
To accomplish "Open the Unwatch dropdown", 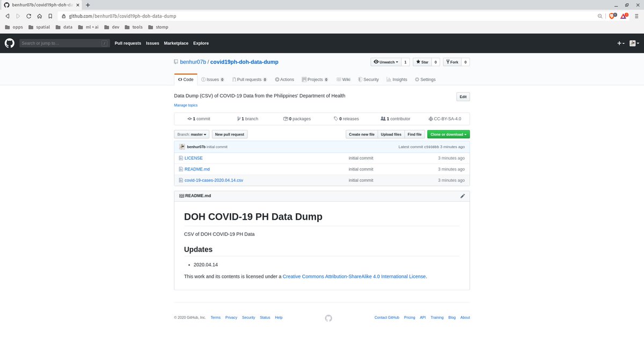I will coord(386,62).
